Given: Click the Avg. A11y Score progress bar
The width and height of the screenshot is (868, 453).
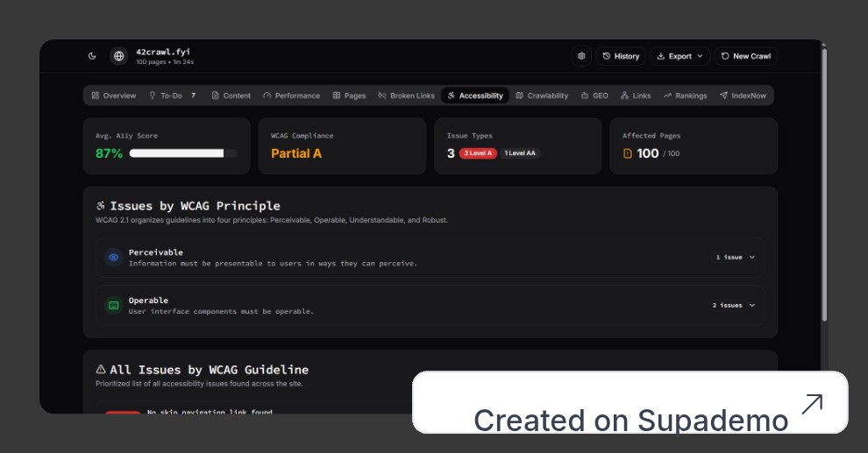Looking at the screenshot, I should (182, 153).
